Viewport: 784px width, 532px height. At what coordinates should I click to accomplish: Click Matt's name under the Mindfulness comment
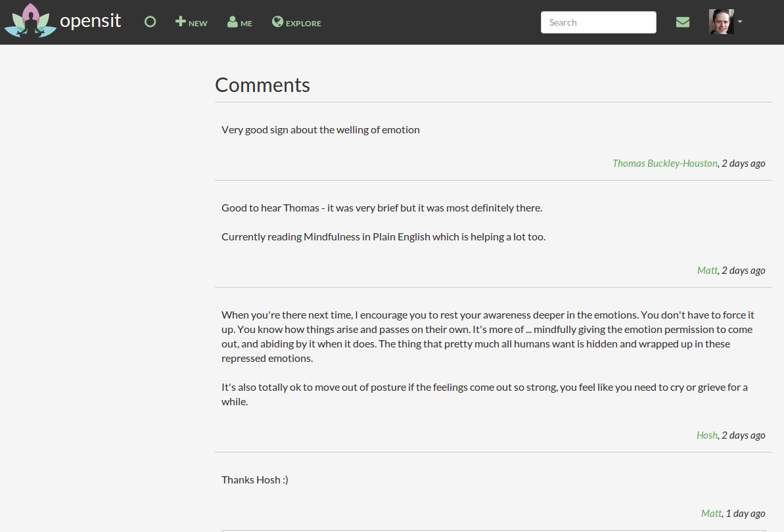708,270
